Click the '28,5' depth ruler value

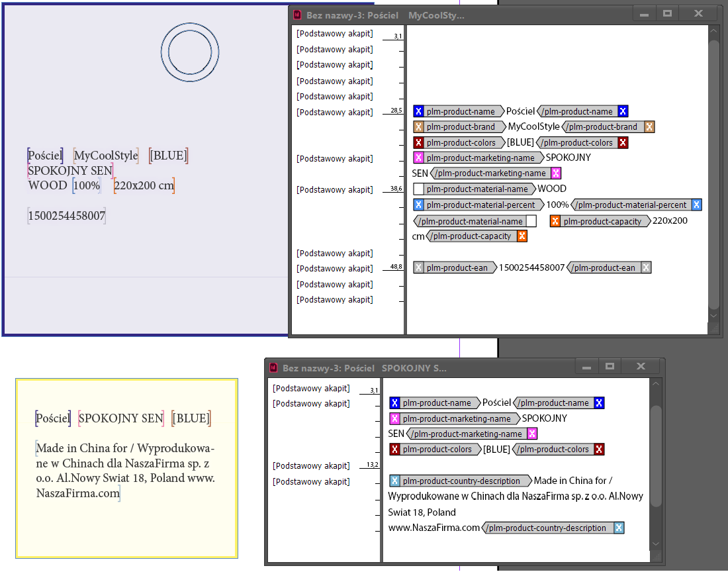pos(396,111)
